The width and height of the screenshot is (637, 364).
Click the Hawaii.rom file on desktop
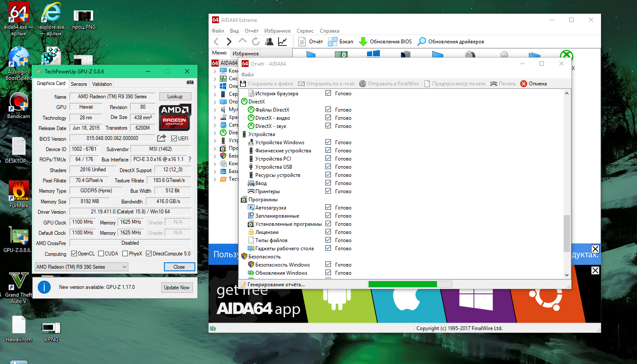tap(18, 329)
